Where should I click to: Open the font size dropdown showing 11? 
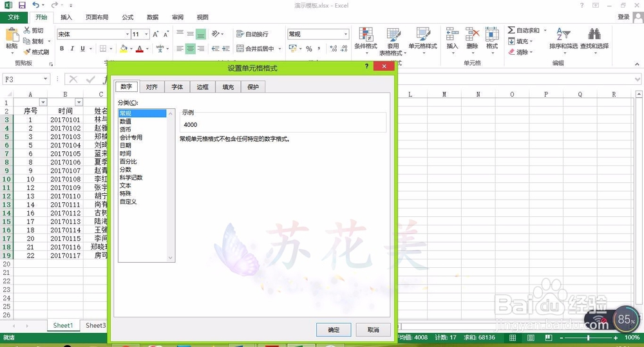(146, 34)
